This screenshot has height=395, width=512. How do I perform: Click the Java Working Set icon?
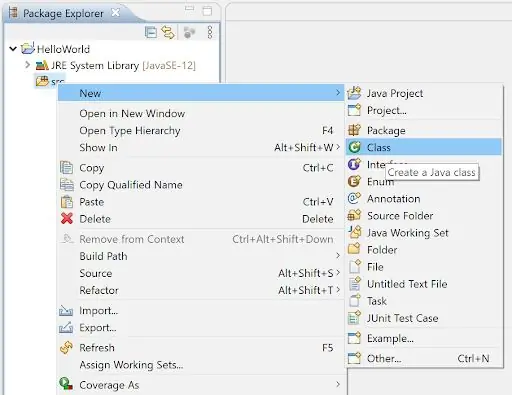355,232
